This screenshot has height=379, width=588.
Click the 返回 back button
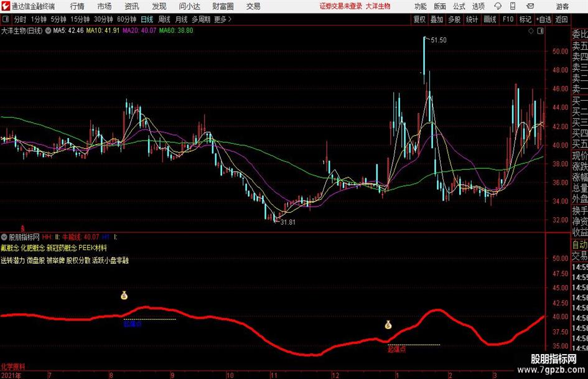tap(561, 19)
